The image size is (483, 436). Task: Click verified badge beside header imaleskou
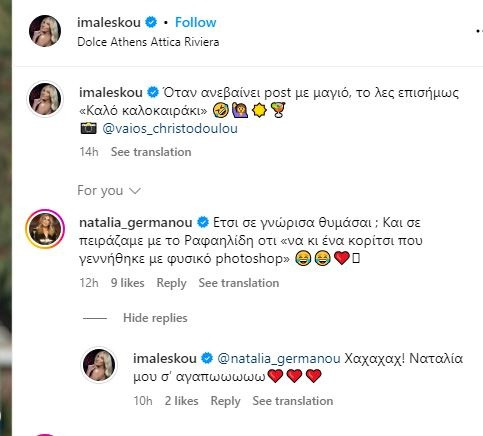(151, 22)
